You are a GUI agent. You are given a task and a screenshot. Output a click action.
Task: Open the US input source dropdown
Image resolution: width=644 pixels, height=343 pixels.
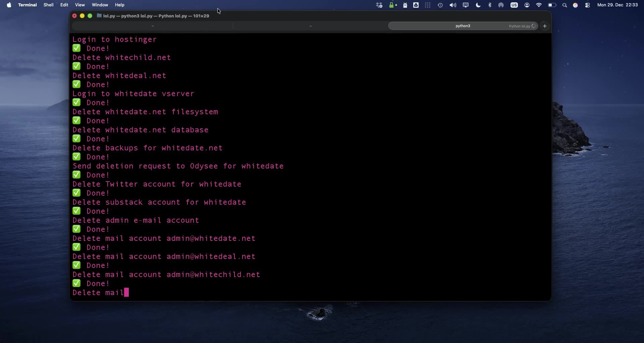514,5
